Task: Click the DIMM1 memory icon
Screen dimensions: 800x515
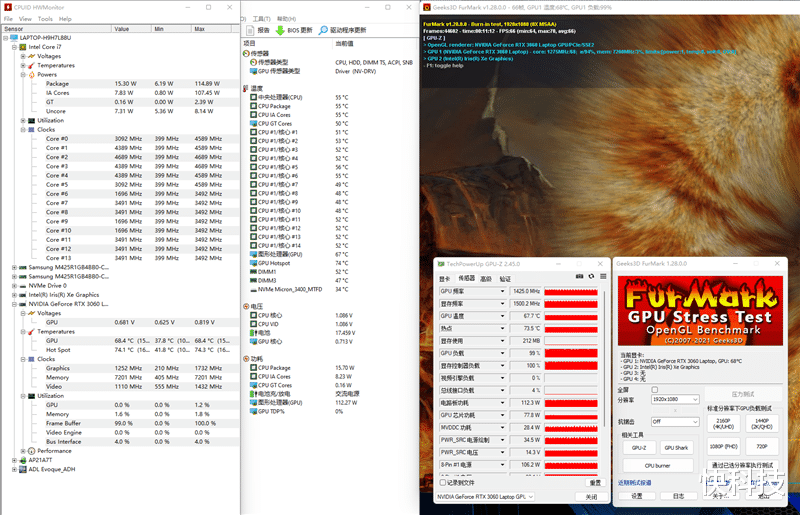Action: click(253, 272)
